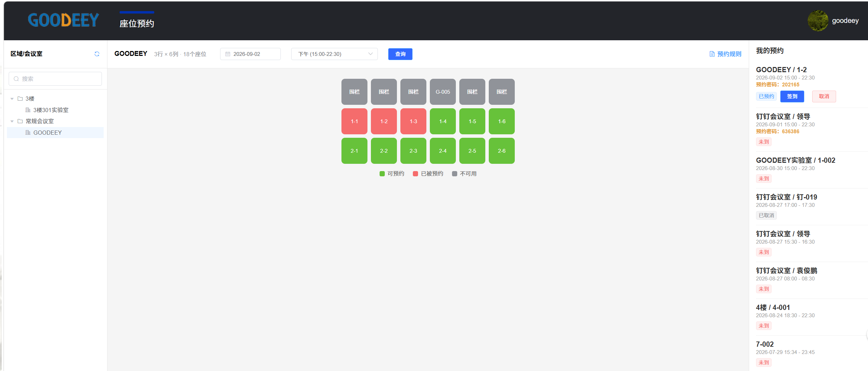The image size is (868, 371).
Task: Collapse the 常规会议室 tree node
Action: (12, 121)
